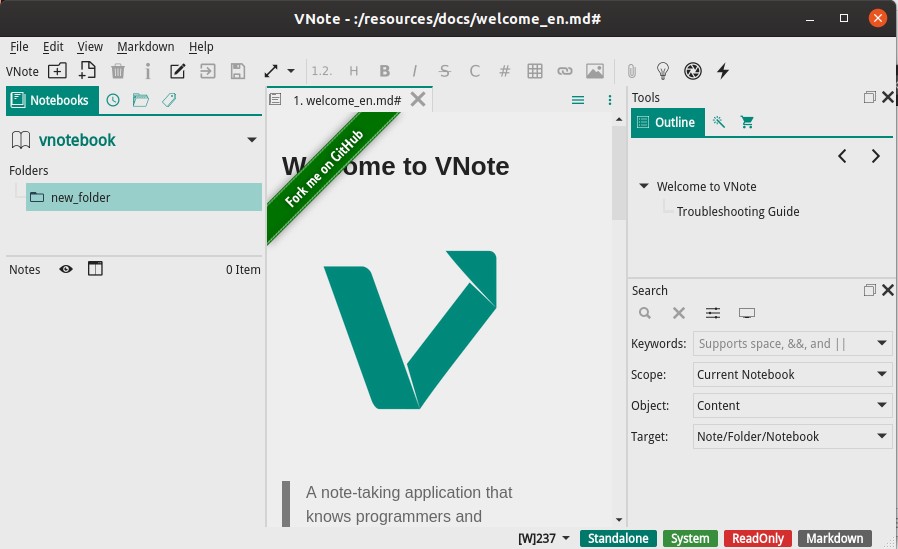The height and width of the screenshot is (549, 898).
Task: Open the Snippets magic wand tab
Action: (x=719, y=122)
